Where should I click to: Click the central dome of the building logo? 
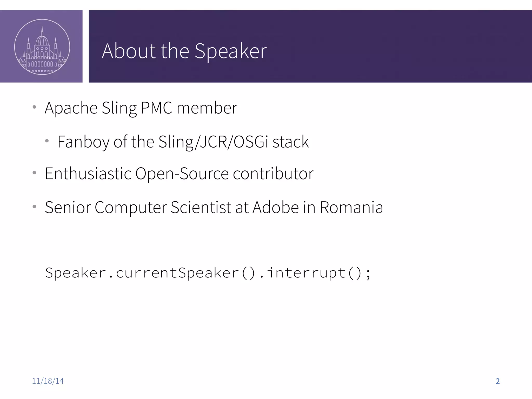click(x=42, y=40)
